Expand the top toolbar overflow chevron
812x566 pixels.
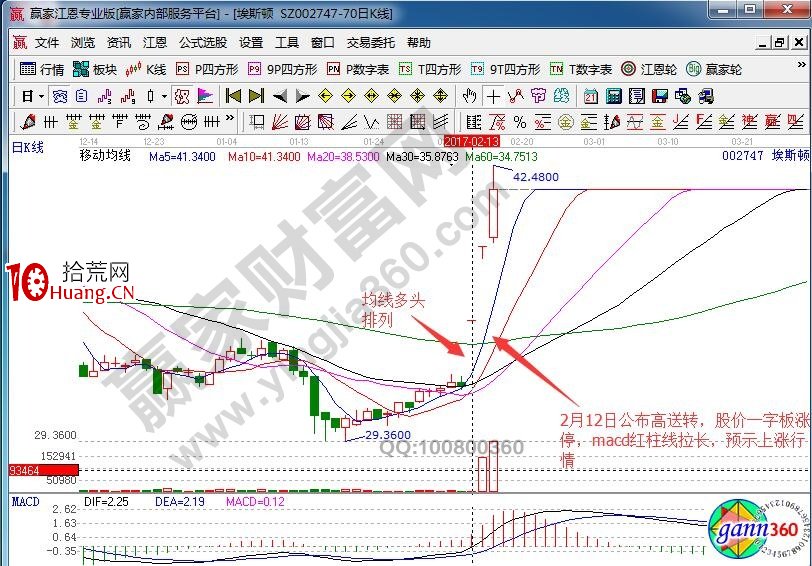[x=801, y=65]
